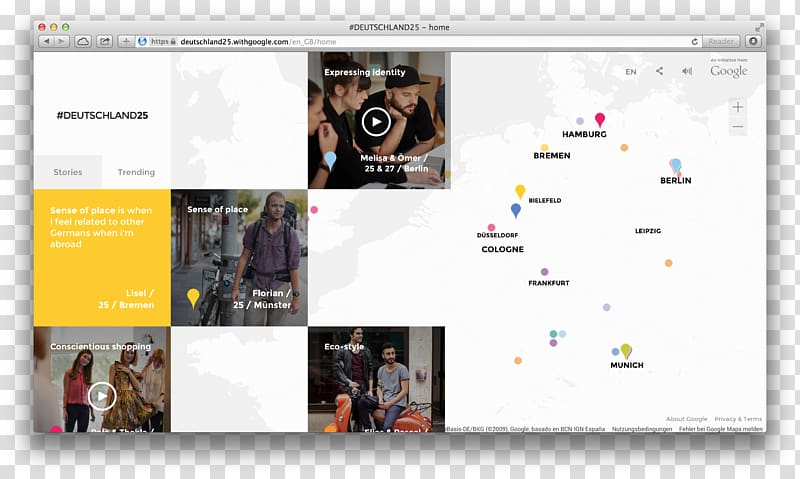Click the blue pin above Berlin
The width and height of the screenshot is (800, 479).
[x=676, y=165]
